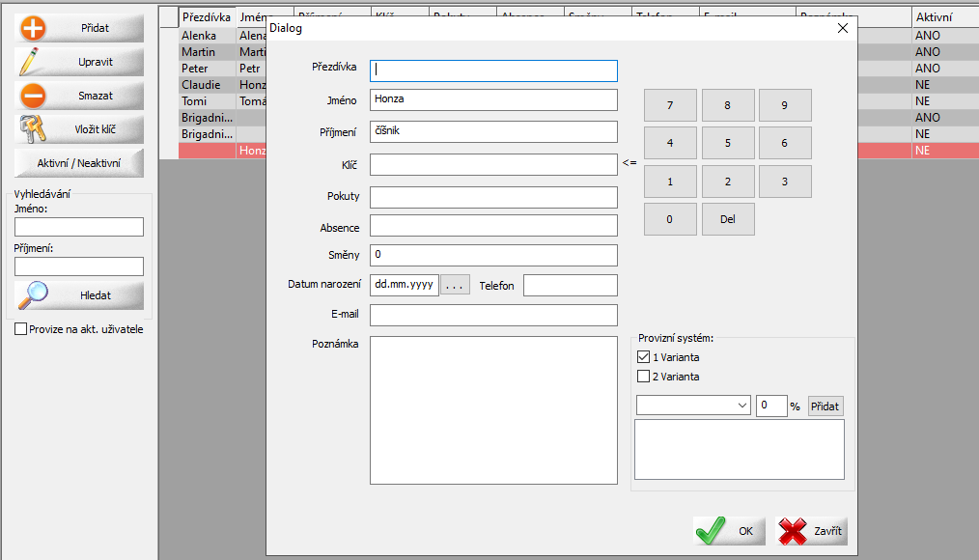Click the magnifier Hledat icon
Image resolution: width=979 pixels, height=560 pixels.
(x=34, y=294)
